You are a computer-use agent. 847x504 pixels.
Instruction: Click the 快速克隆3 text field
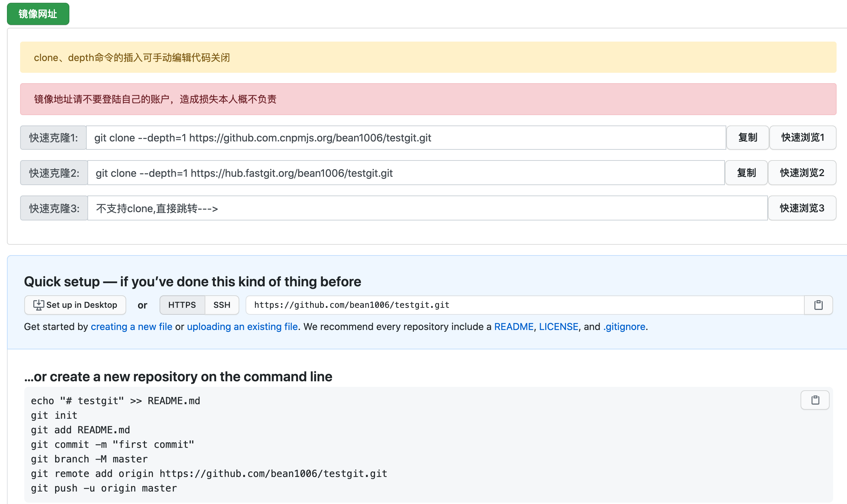[427, 208]
